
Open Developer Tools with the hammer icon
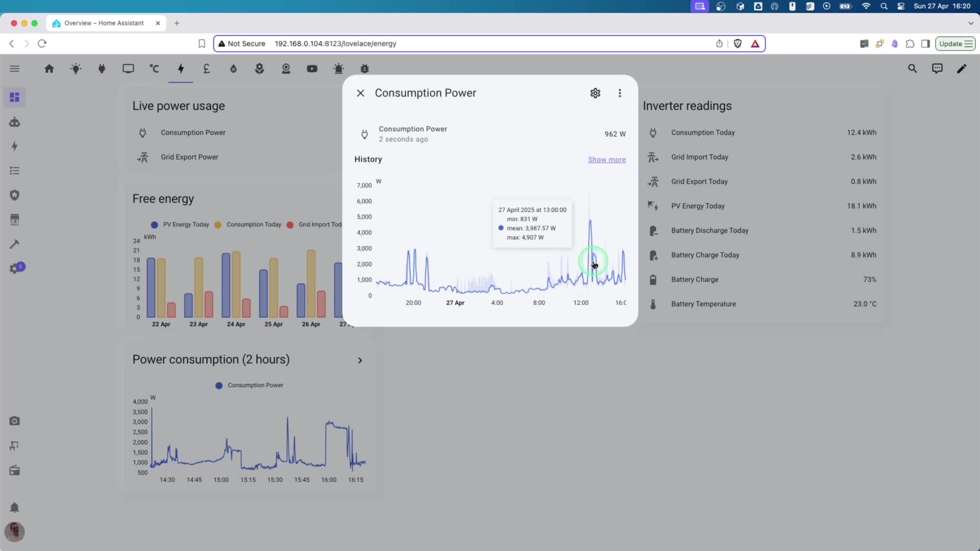point(15,244)
